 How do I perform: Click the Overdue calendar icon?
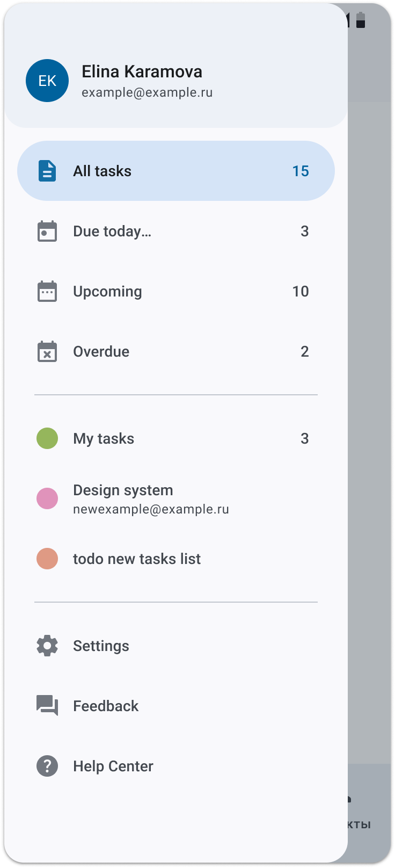pos(47,352)
